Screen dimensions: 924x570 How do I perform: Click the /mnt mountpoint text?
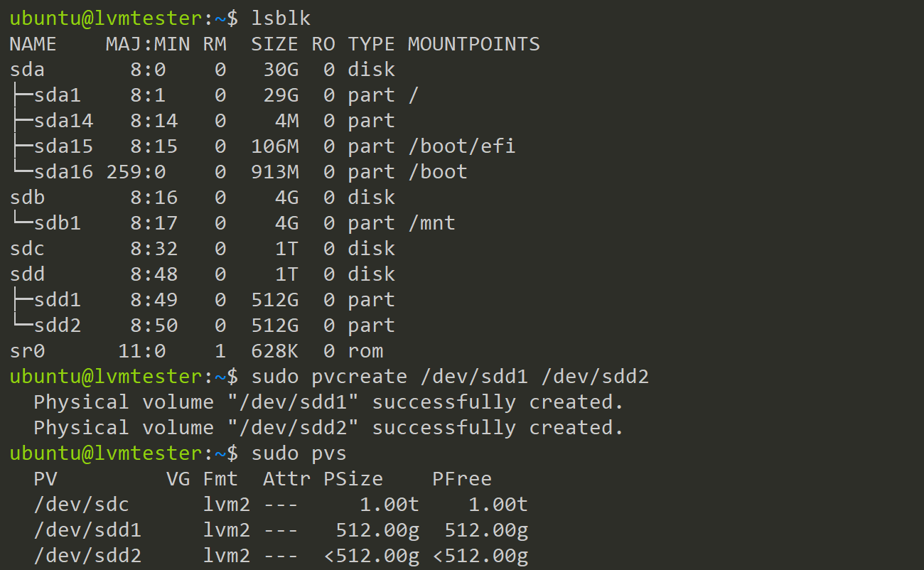click(x=431, y=223)
